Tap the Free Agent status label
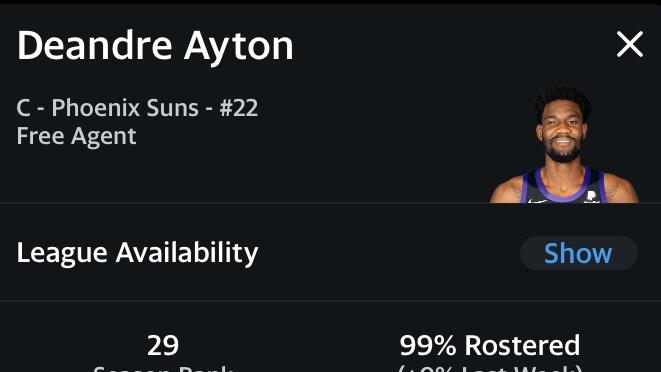The image size is (661, 372). click(76, 136)
